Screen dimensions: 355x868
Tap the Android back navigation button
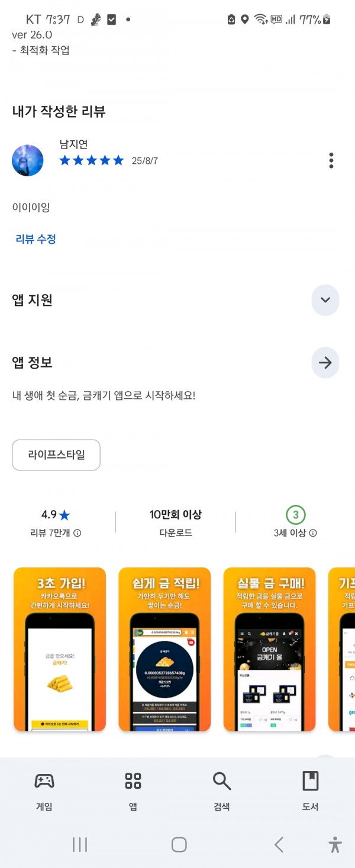[x=279, y=844]
